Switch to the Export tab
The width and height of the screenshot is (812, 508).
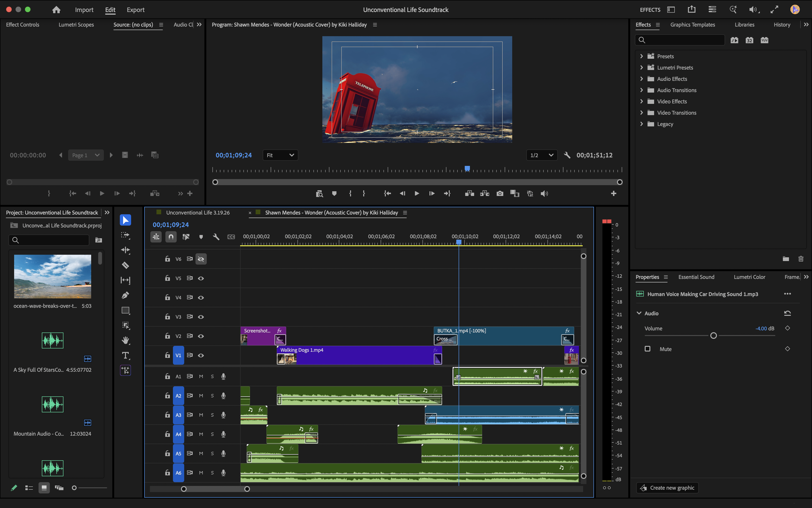[x=135, y=10]
